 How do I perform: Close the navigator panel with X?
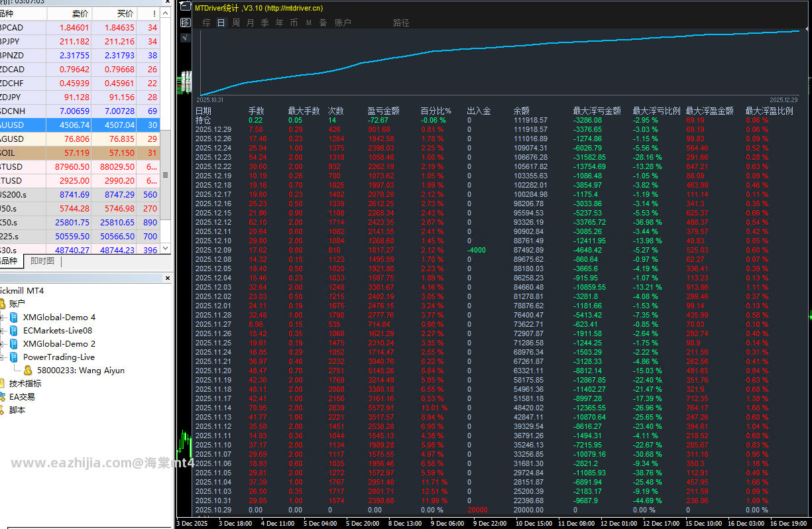[x=168, y=277]
